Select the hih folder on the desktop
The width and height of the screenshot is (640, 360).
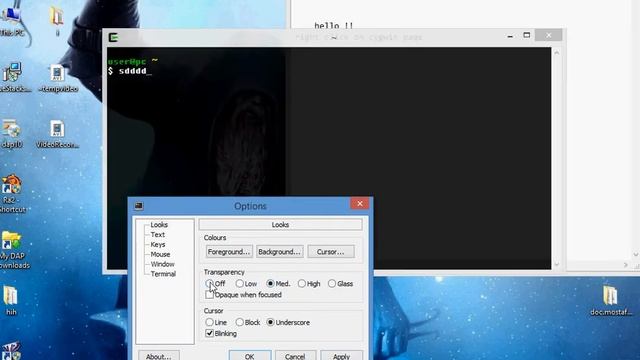point(11,301)
